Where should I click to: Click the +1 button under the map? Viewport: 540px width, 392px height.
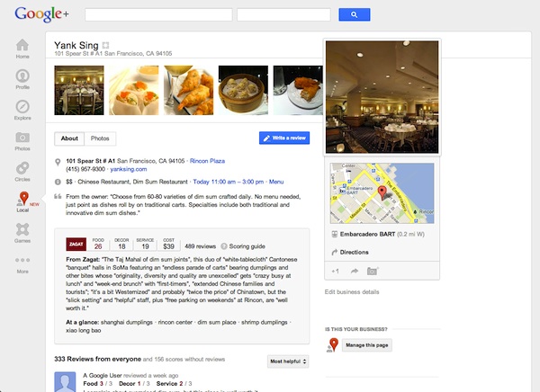click(335, 271)
